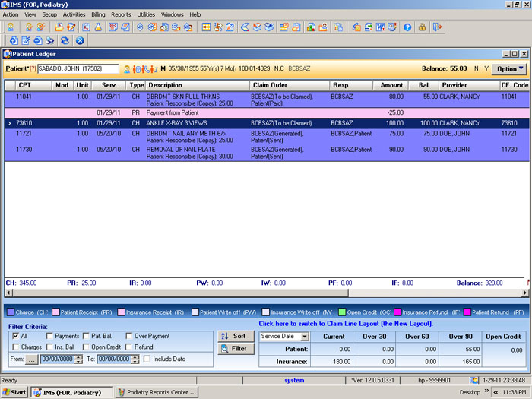Click the Windows Start button
532x399 pixels.
pos(14,392)
